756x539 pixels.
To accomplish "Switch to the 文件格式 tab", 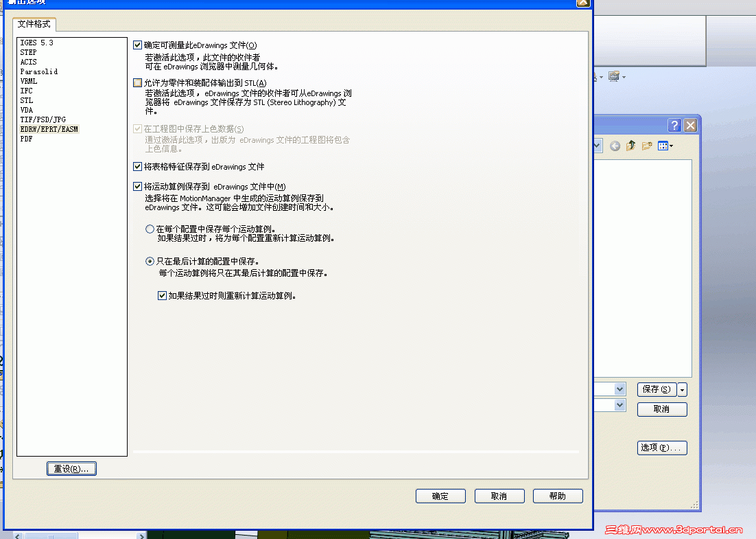I will click(34, 24).
